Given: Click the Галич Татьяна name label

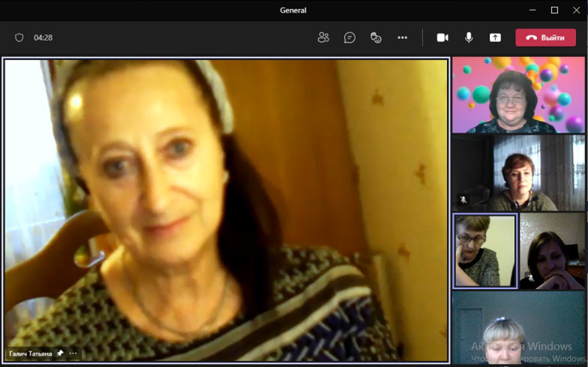Looking at the screenshot, I should pos(31,354).
